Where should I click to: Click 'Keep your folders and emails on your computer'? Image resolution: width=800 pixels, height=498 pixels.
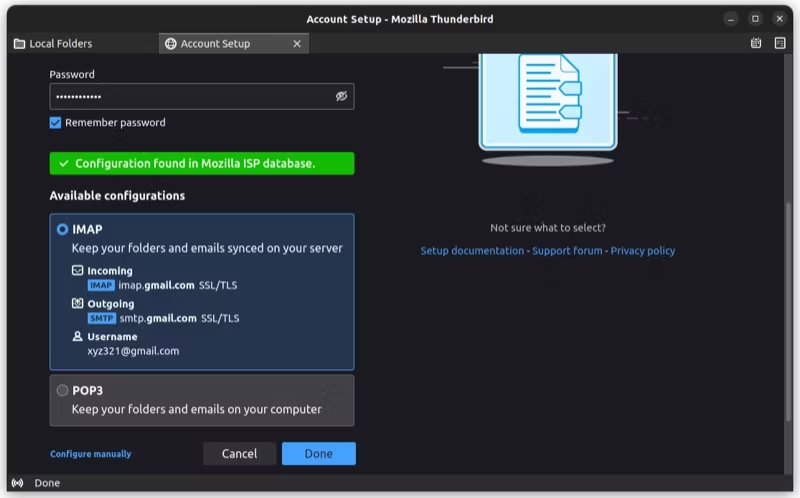[x=196, y=409]
